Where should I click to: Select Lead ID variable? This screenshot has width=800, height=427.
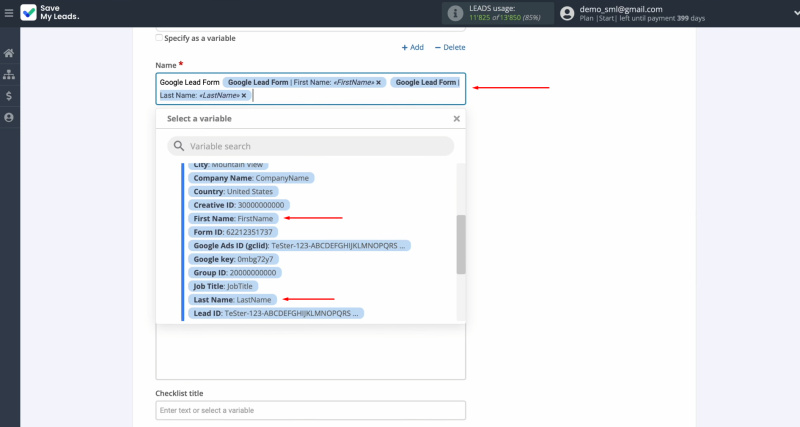276,313
